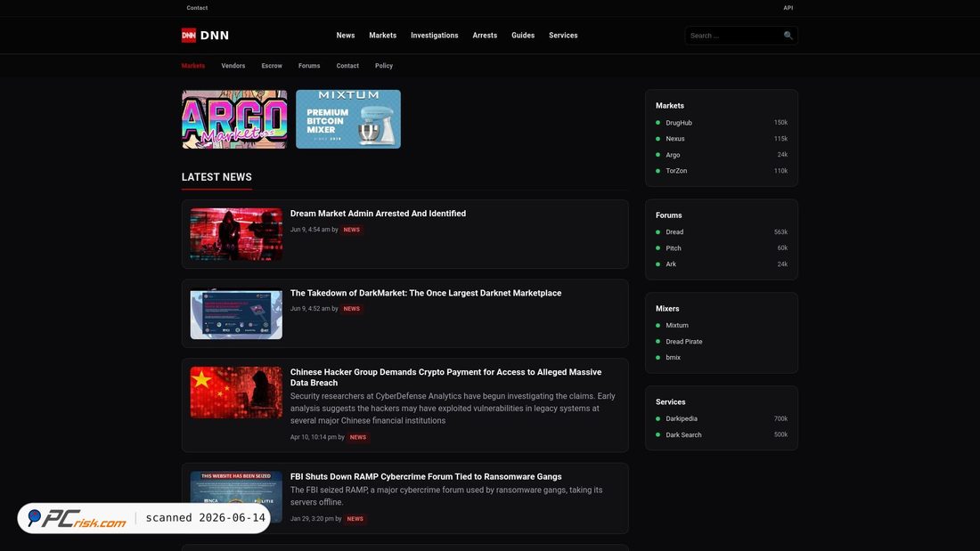Click the green status dot beside Dread
Screen dimensions: 980x551
pos(657,231)
